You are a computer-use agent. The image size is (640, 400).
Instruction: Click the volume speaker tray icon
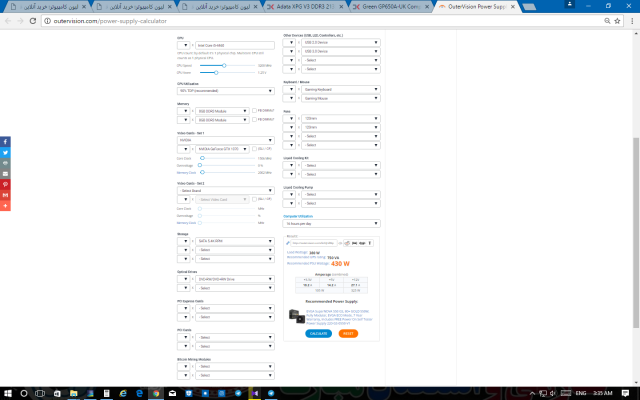pos(553,393)
